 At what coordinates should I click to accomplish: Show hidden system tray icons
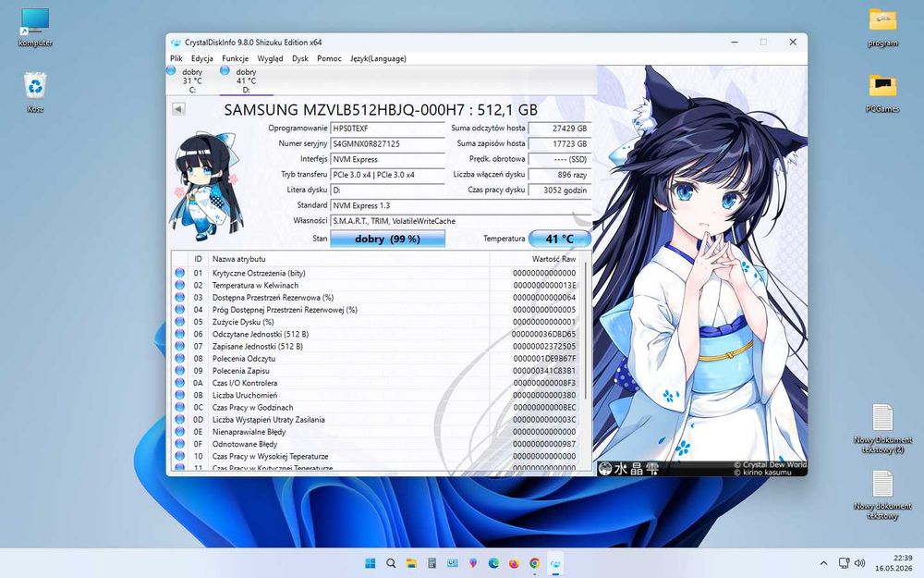[823, 563]
